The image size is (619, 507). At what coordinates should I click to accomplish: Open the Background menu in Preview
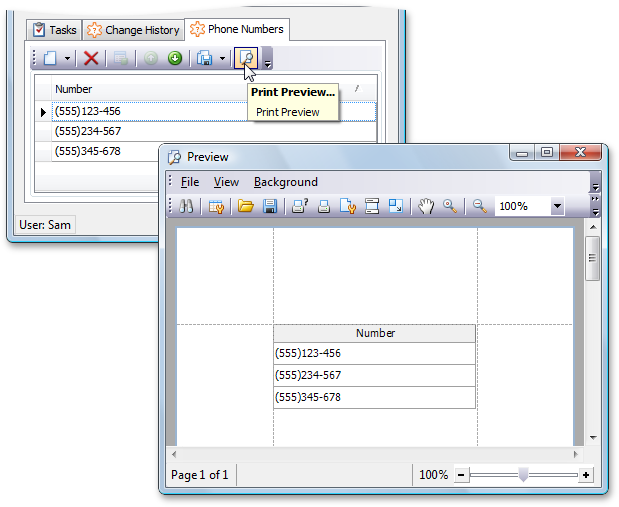pos(286,182)
